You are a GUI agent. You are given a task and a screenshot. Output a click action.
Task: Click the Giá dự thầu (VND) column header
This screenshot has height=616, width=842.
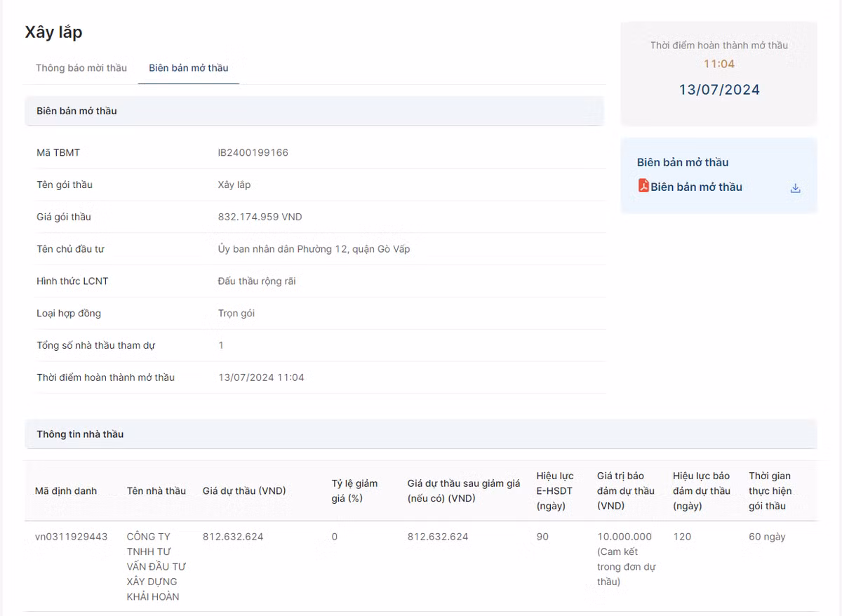pyautogui.click(x=244, y=491)
